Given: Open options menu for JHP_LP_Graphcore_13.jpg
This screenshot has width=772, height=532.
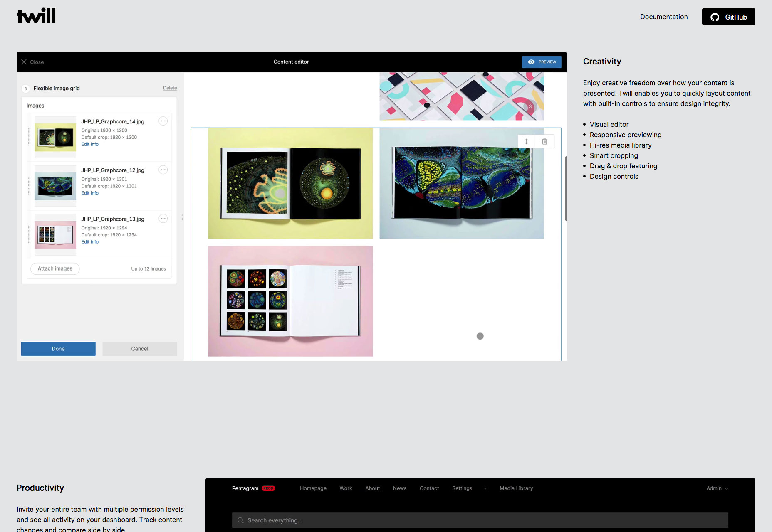Looking at the screenshot, I should (163, 219).
